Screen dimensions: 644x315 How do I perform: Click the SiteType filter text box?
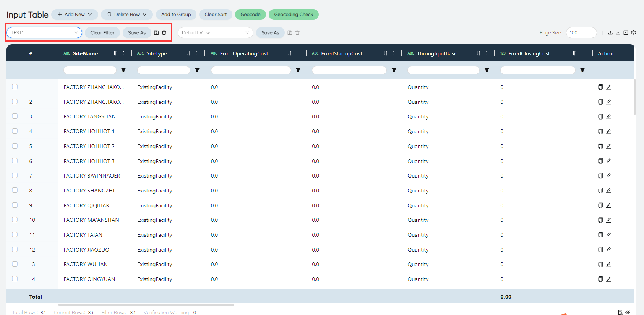164,70
